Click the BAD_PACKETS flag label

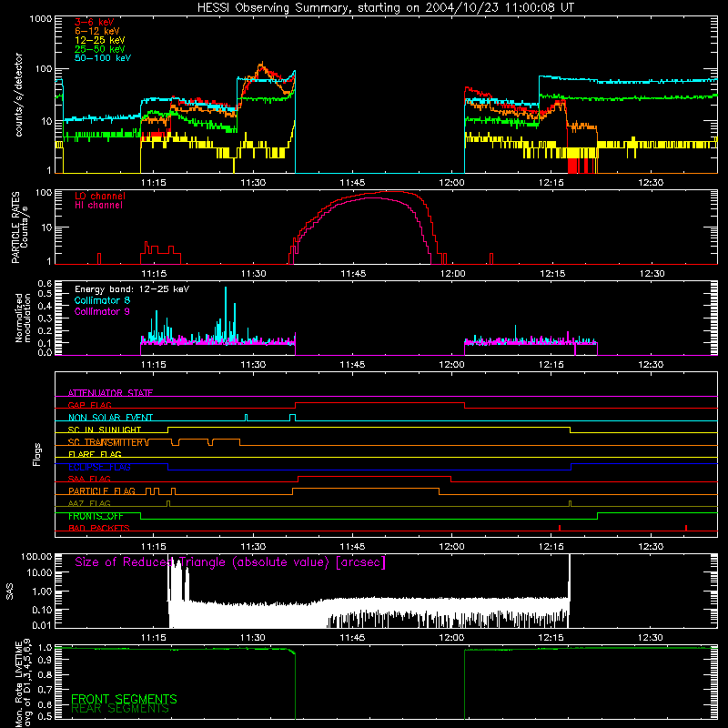coord(99,528)
